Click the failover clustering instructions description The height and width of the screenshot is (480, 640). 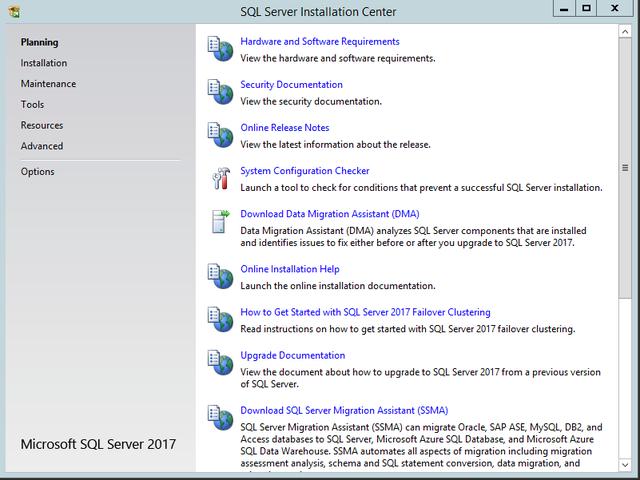tap(407, 329)
